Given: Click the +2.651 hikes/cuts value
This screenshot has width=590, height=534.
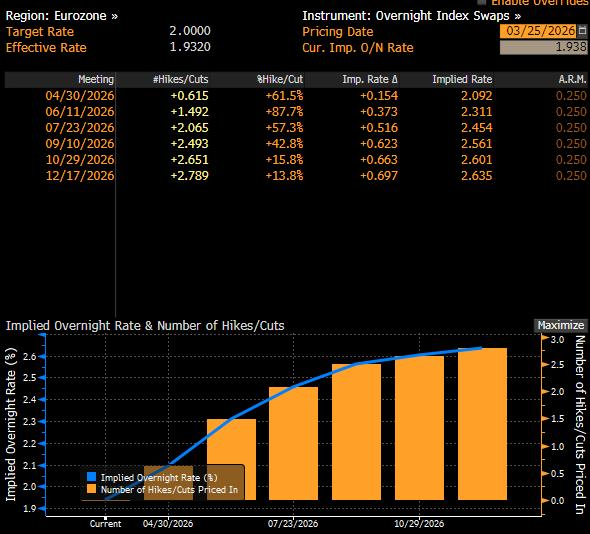Looking at the screenshot, I should 189,160.
